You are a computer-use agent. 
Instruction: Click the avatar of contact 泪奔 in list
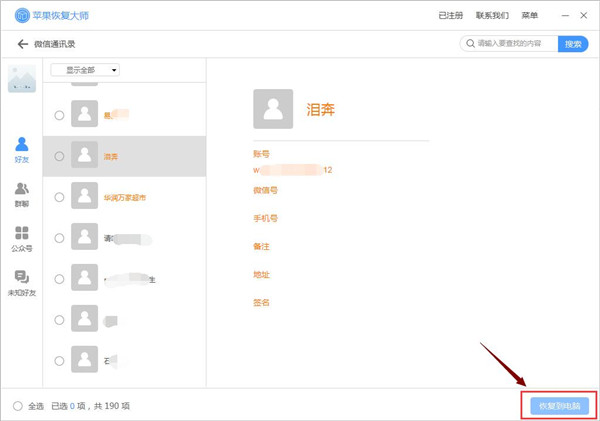[x=85, y=155]
